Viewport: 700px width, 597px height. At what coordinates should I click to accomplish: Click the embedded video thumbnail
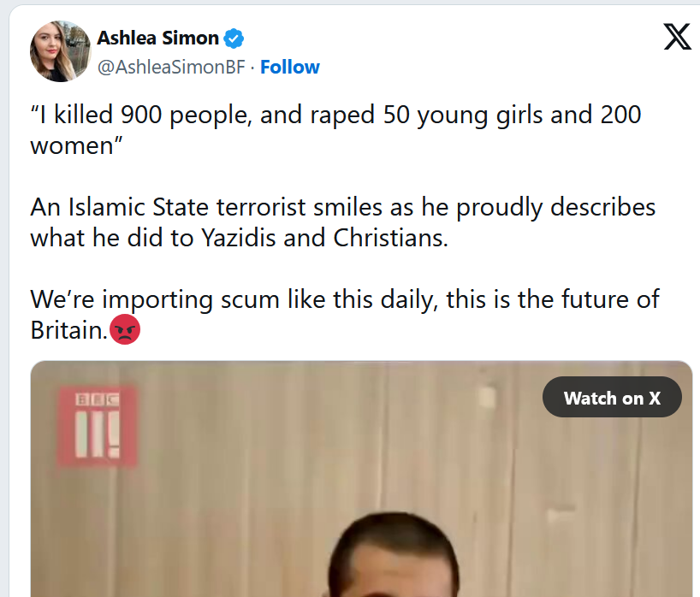tap(361, 496)
